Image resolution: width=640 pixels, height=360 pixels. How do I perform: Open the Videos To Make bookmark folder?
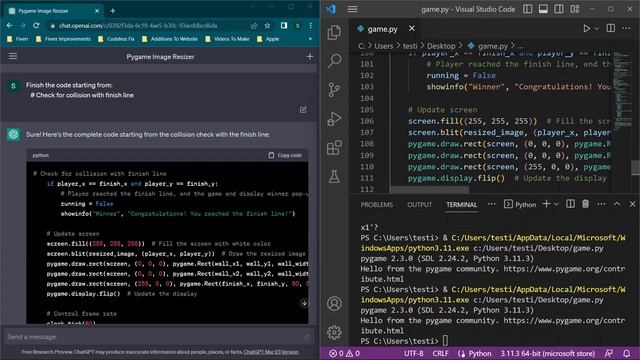(x=228, y=39)
